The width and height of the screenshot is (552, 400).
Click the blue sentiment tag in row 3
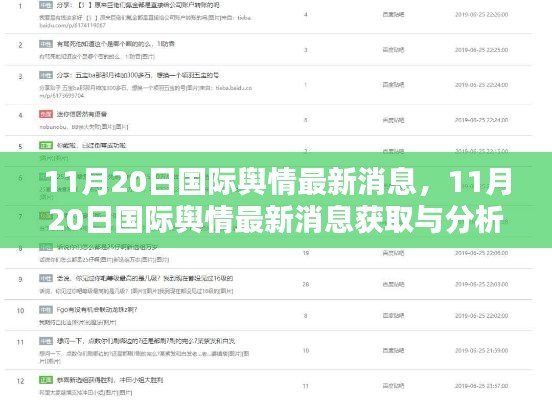(x=46, y=75)
